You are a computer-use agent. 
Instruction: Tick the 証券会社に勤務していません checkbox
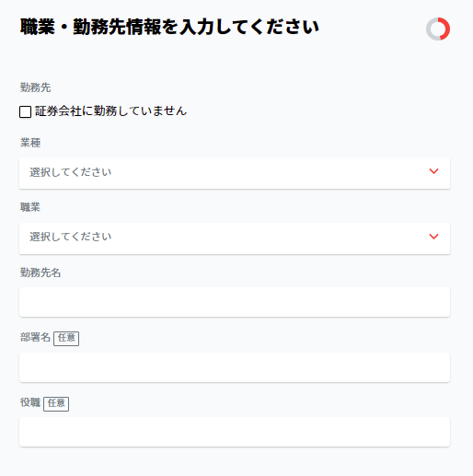(25, 111)
